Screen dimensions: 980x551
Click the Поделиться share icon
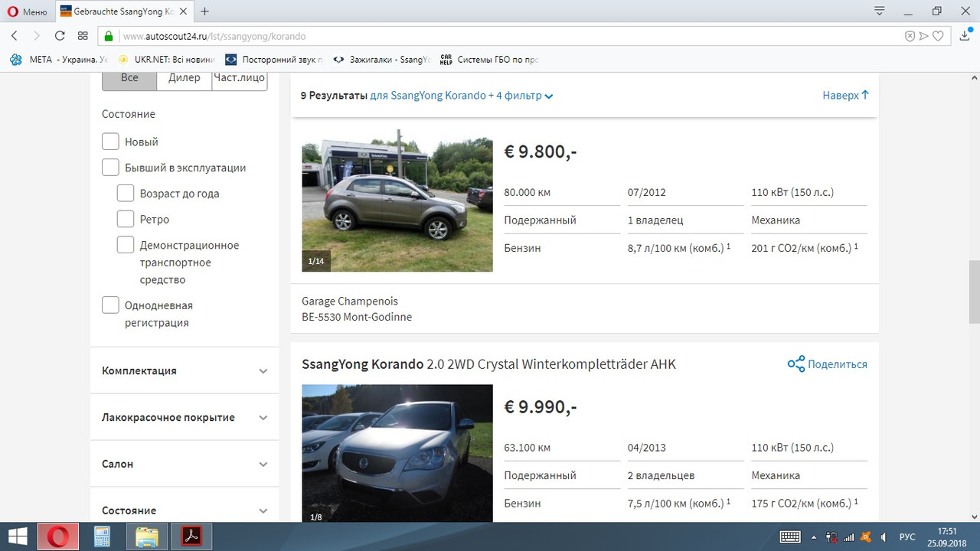pyautogui.click(x=796, y=364)
